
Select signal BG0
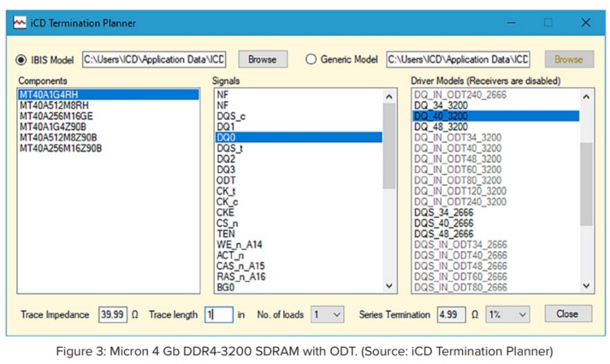[x=298, y=288]
